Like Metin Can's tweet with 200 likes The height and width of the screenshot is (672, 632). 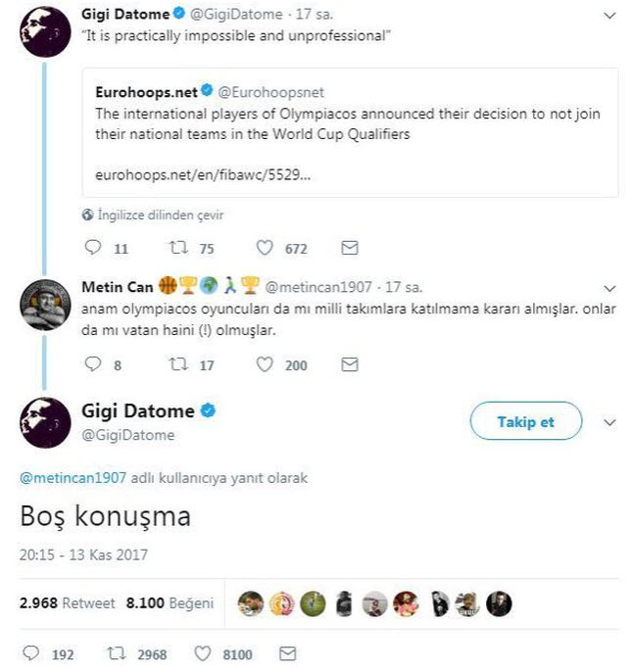click(x=265, y=364)
